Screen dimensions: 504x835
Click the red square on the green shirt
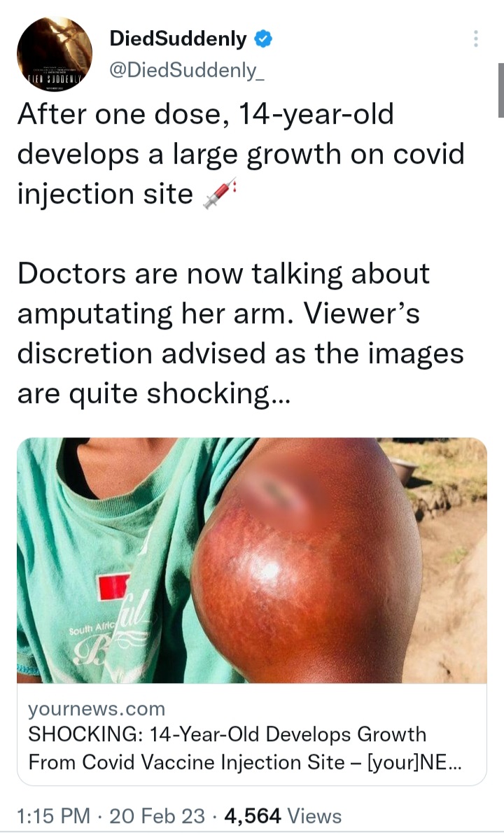coord(113,587)
